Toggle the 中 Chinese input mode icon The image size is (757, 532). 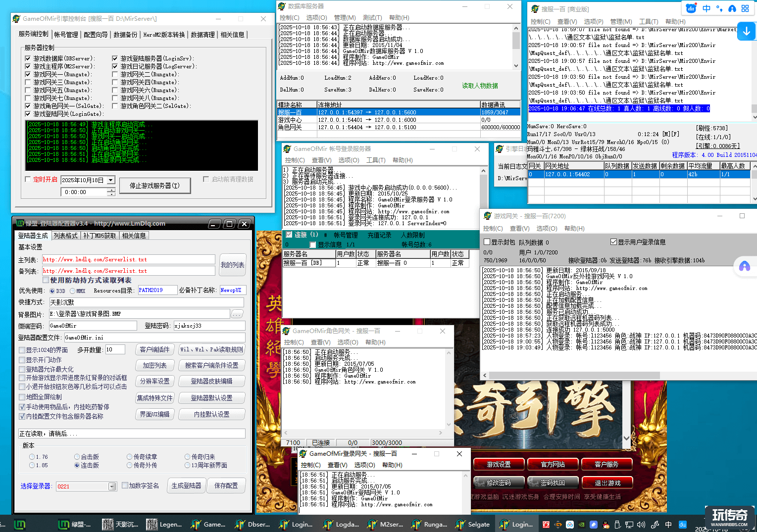point(707,8)
